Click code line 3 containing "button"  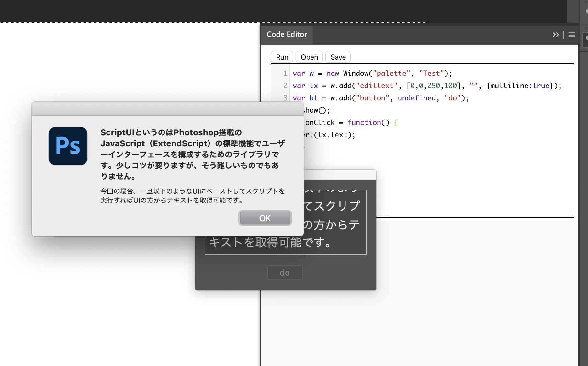380,98
